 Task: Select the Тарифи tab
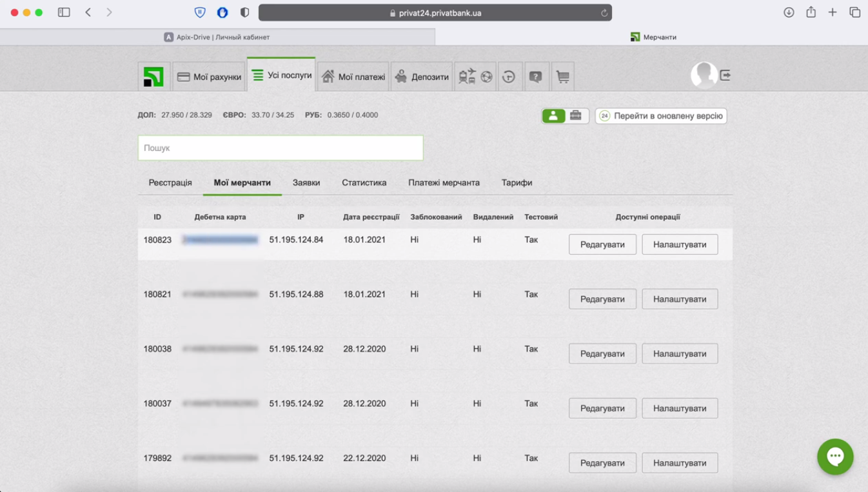point(517,182)
